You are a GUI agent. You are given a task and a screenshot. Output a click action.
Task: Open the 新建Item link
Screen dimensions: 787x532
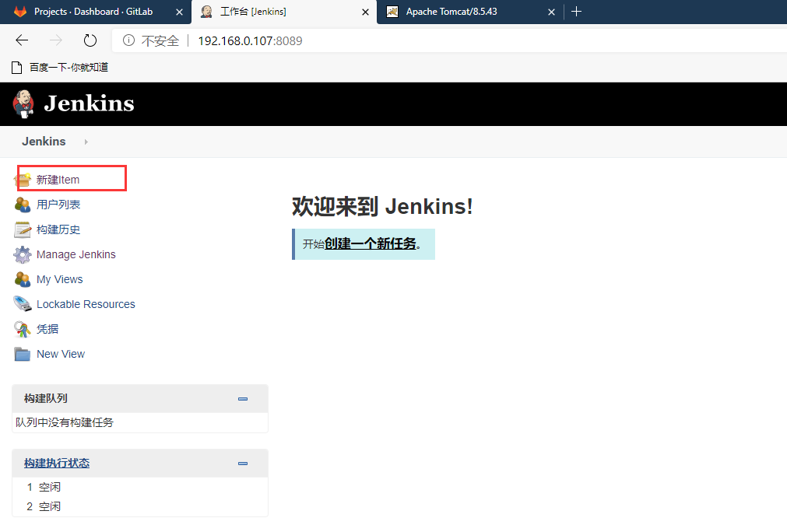point(58,180)
